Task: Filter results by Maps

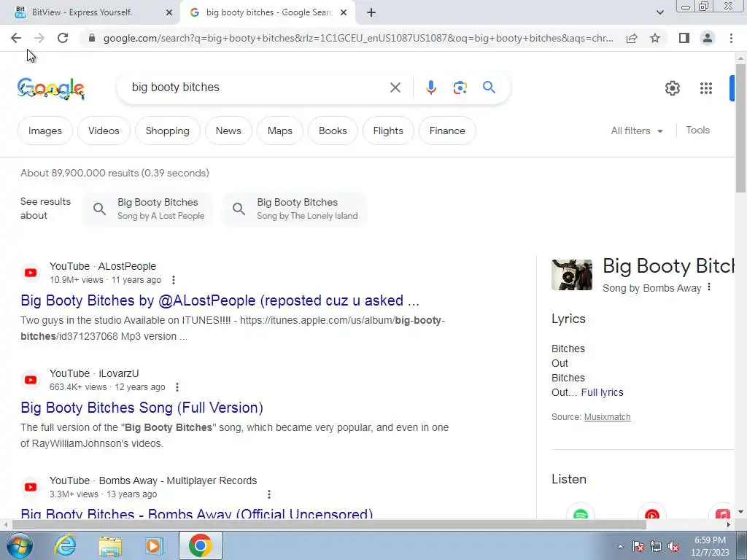Action: click(279, 131)
